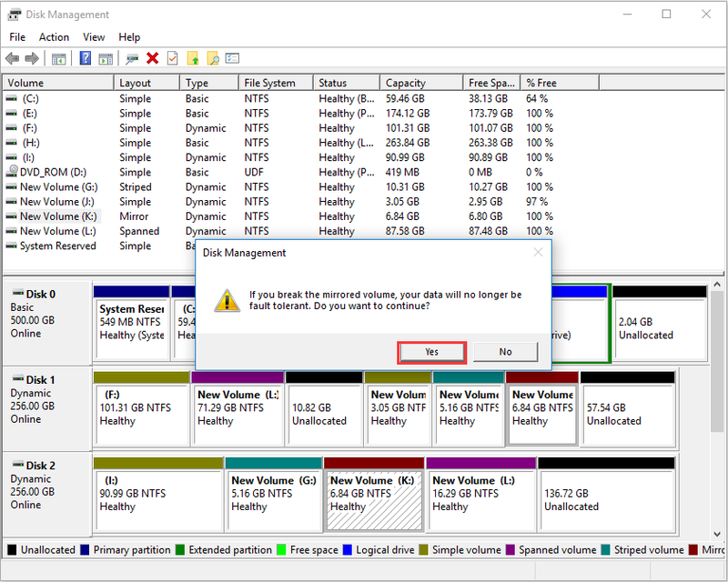Confirm breaking mirror with Yes button
Viewport: 728px width, 582px height.
[x=431, y=352]
